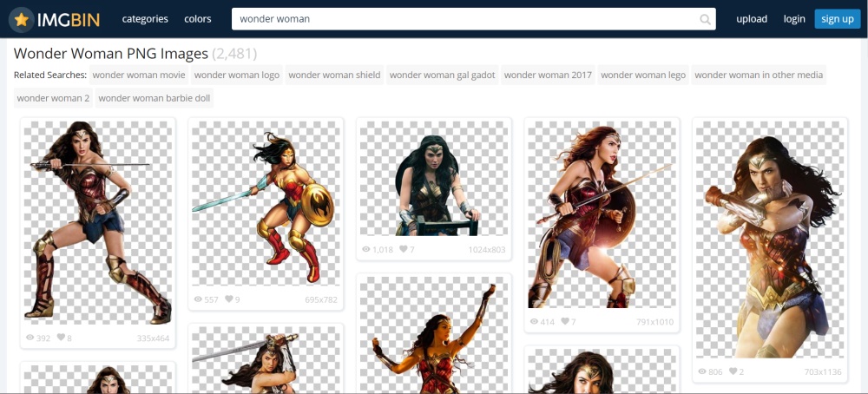868x394 pixels.
Task: Select related search wonder woman logo
Action: (x=237, y=75)
